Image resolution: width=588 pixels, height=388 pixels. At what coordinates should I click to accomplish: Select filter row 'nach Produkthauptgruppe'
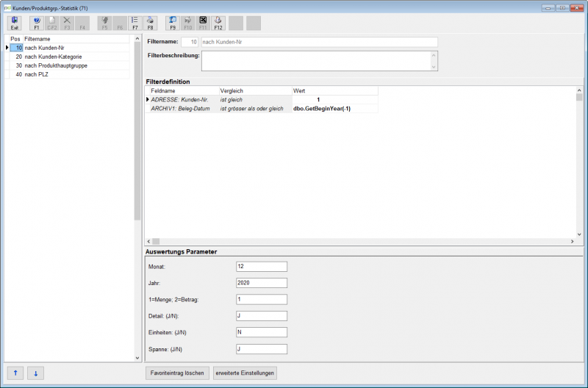pos(70,65)
